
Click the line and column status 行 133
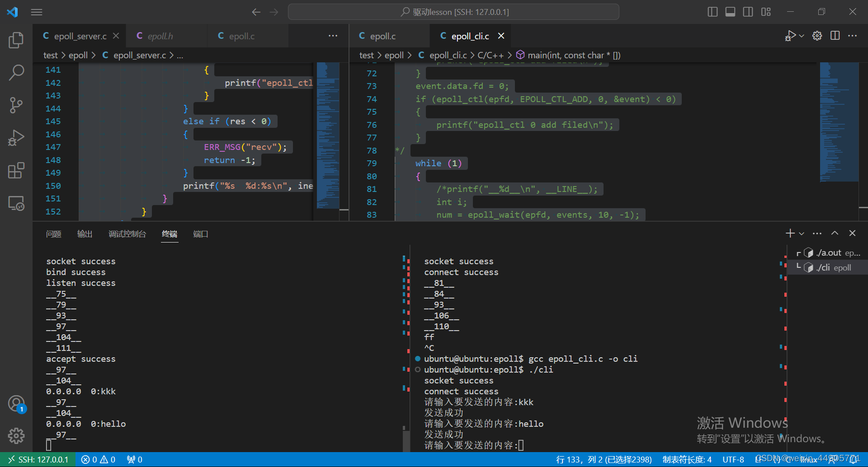click(x=604, y=460)
